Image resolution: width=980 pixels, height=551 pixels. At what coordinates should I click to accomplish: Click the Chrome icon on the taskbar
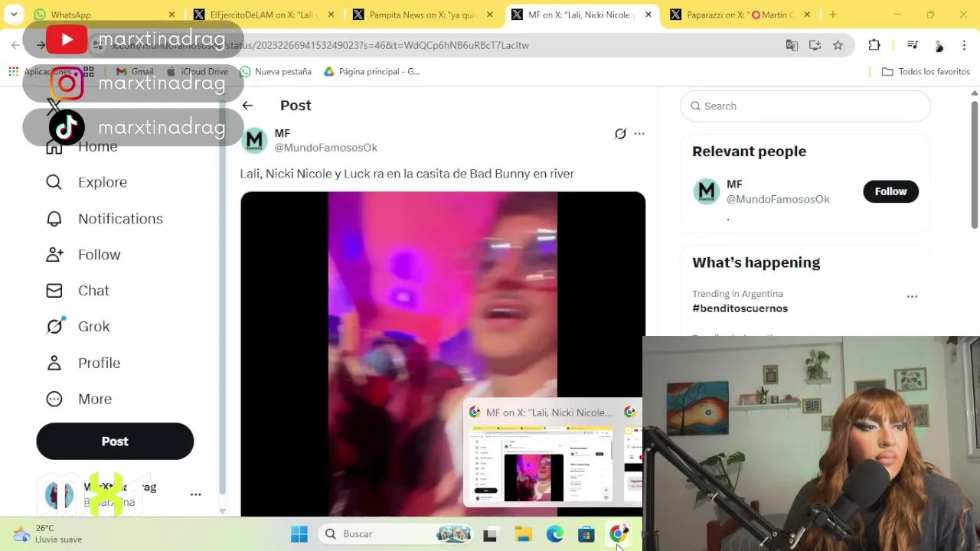pos(619,534)
